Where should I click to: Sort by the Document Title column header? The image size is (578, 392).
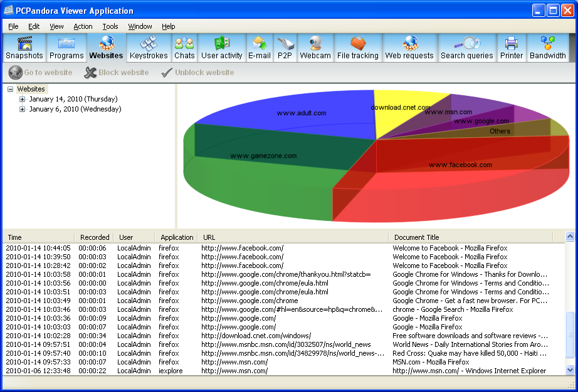471,237
